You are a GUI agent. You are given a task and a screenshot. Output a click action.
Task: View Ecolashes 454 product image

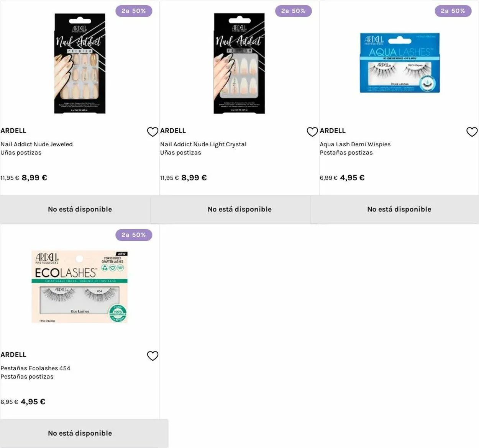80,287
